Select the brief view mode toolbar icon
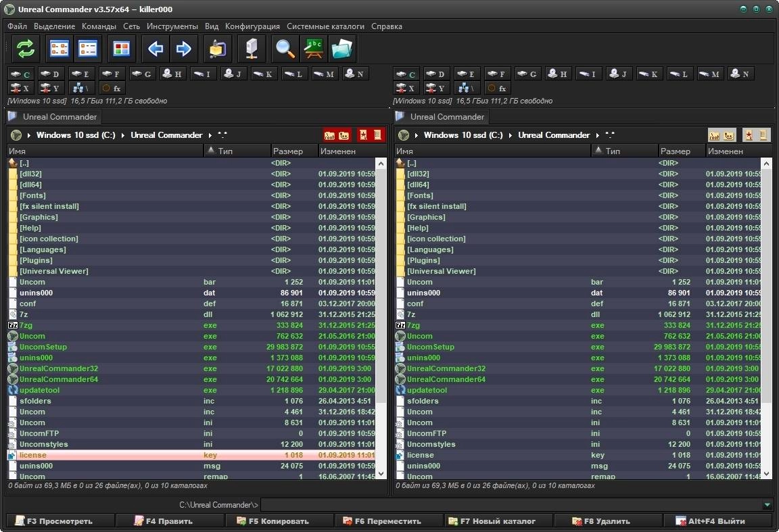779x532 pixels. click(x=60, y=49)
